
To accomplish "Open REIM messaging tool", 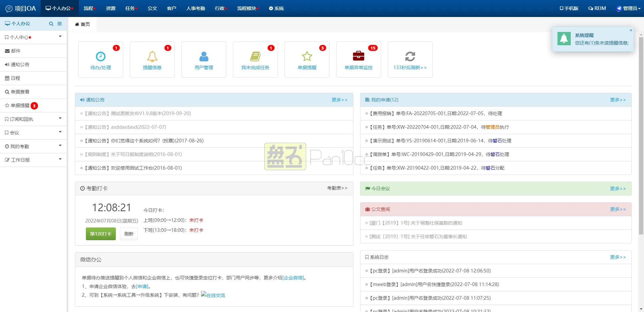I will click(x=597, y=8).
